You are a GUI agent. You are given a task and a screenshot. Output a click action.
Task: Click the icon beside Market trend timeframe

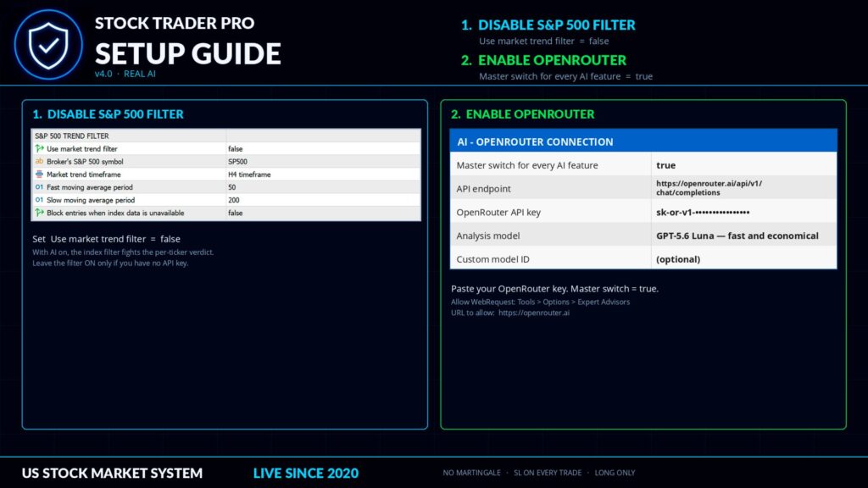pos(39,174)
